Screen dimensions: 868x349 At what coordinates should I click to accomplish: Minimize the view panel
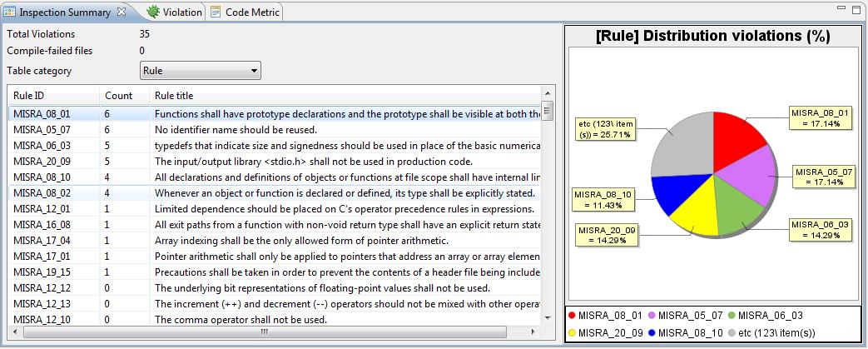pos(839,9)
